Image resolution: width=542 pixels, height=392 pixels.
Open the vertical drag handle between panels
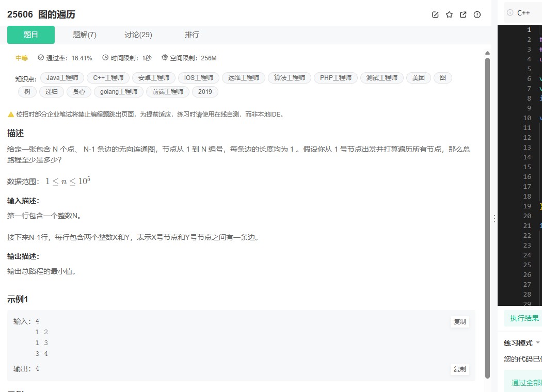(495, 218)
